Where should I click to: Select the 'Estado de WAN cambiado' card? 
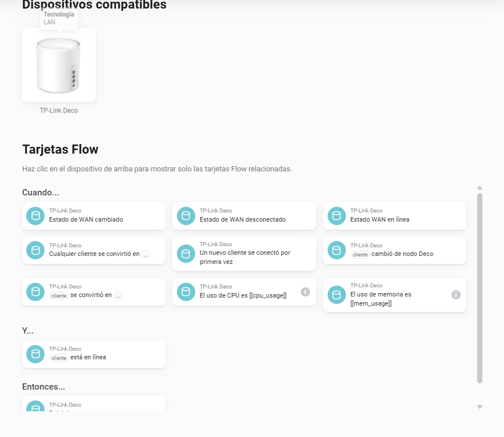pyautogui.click(x=94, y=216)
